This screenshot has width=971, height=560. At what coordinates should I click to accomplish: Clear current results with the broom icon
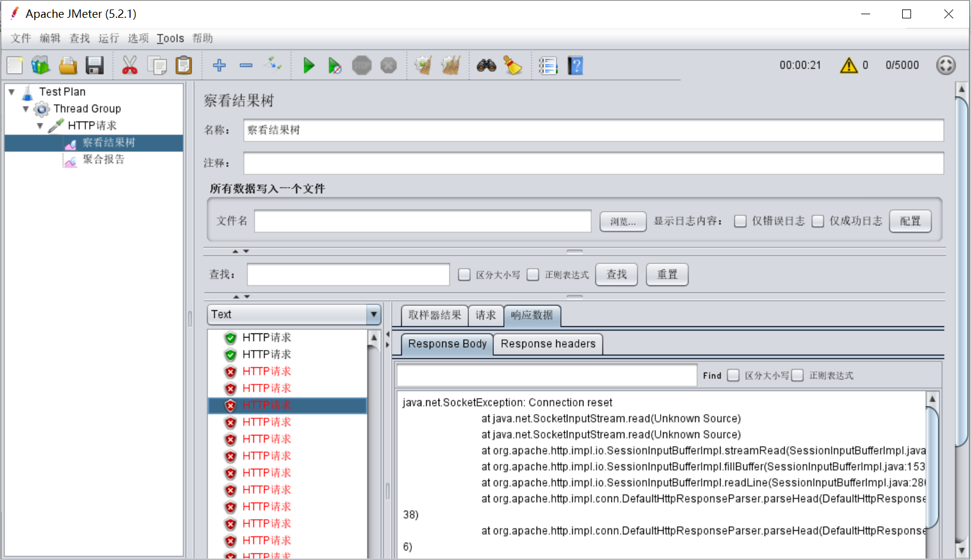point(424,65)
